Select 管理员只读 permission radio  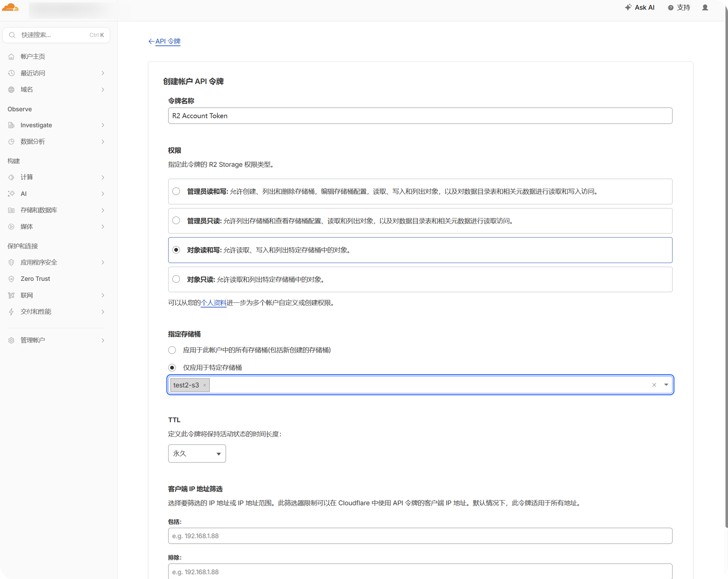pos(176,221)
